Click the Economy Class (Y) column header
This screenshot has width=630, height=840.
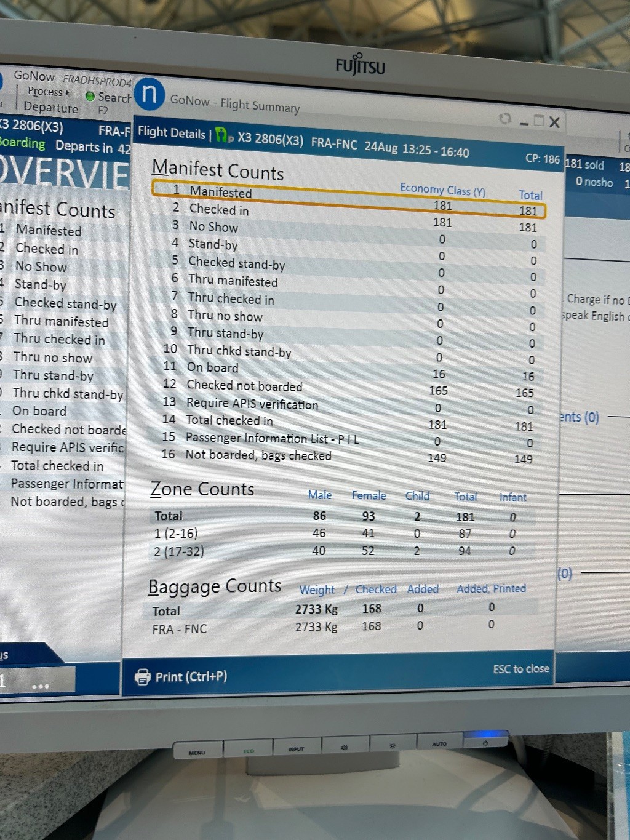coord(442,190)
